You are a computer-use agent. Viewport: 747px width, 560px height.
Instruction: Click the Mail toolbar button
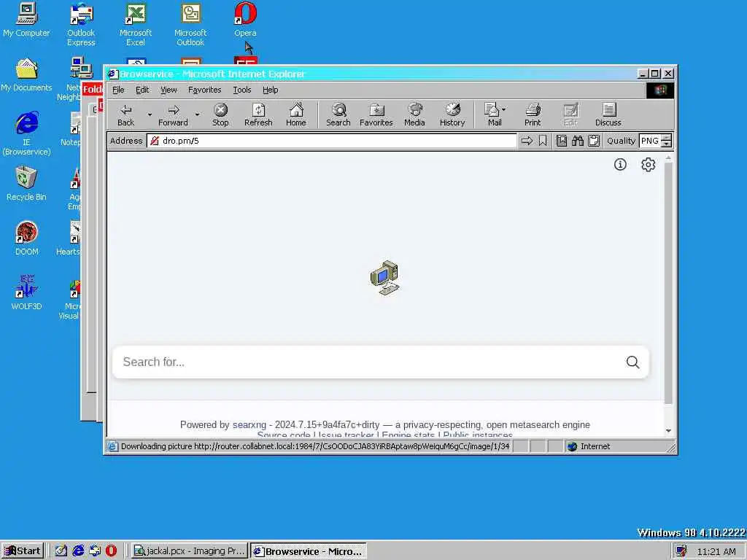492,114
